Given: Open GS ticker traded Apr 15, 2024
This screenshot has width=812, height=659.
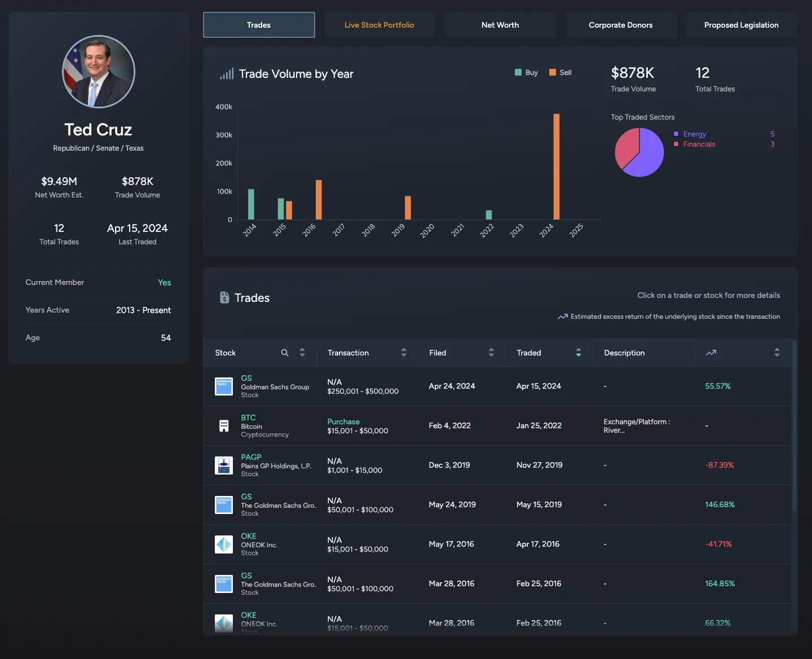Looking at the screenshot, I should point(246,378).
